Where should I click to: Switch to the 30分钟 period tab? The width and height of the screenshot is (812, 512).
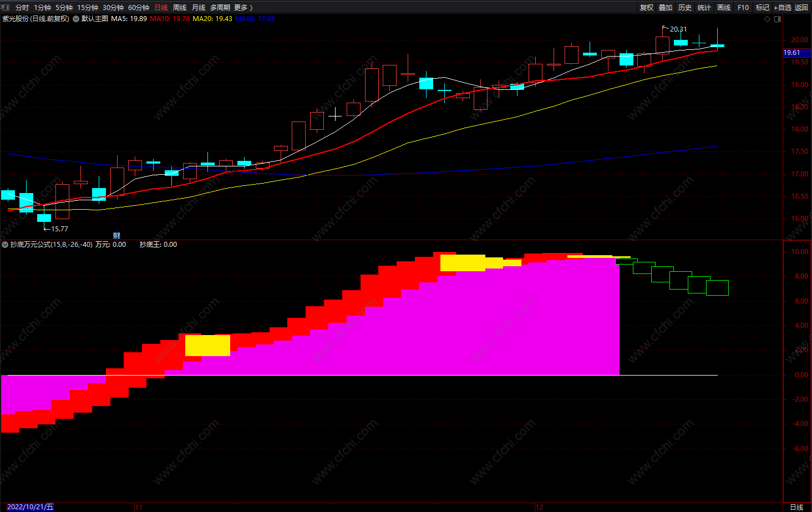(113, 8)
